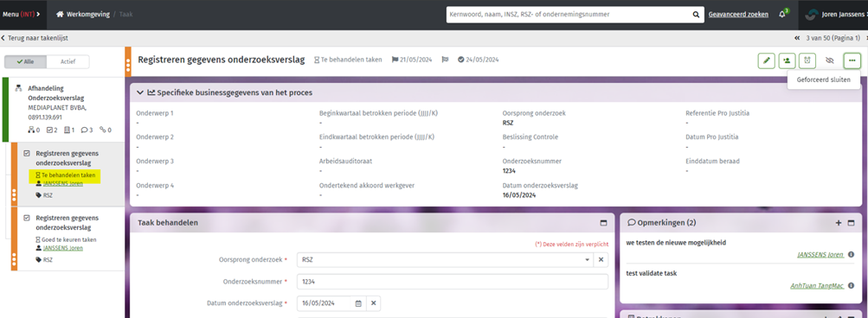Click JANSSENS Joren link in Goed te keuren card
Viewport: 868px width, 318px height.
click(62, 248)
